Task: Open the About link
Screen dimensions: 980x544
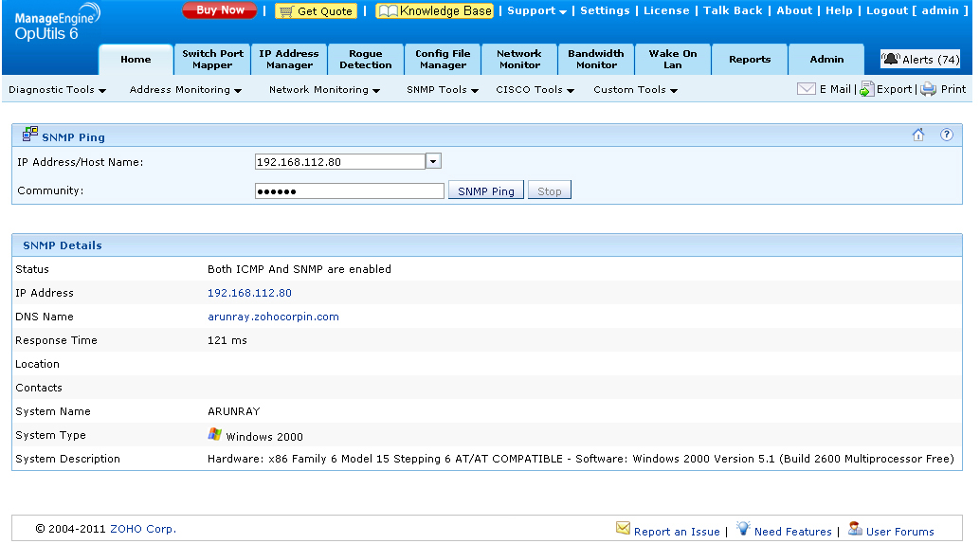Action: [x=794, y=10]
